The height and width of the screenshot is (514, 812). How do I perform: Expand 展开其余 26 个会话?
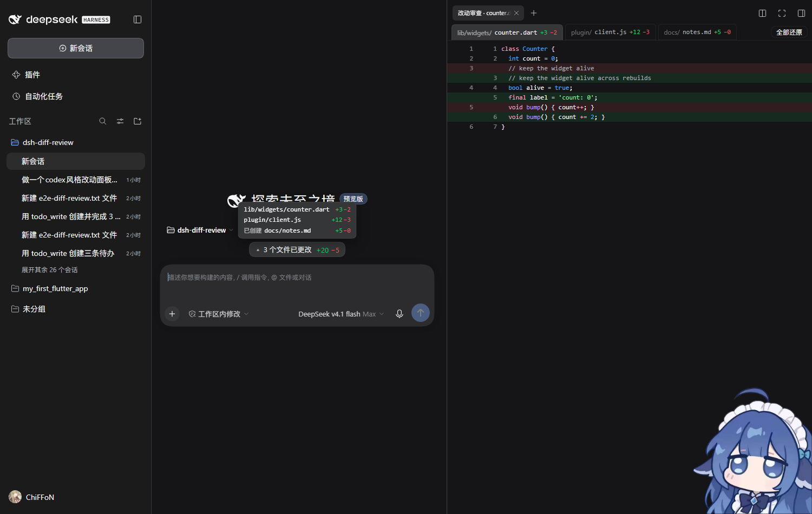point(50,269)
